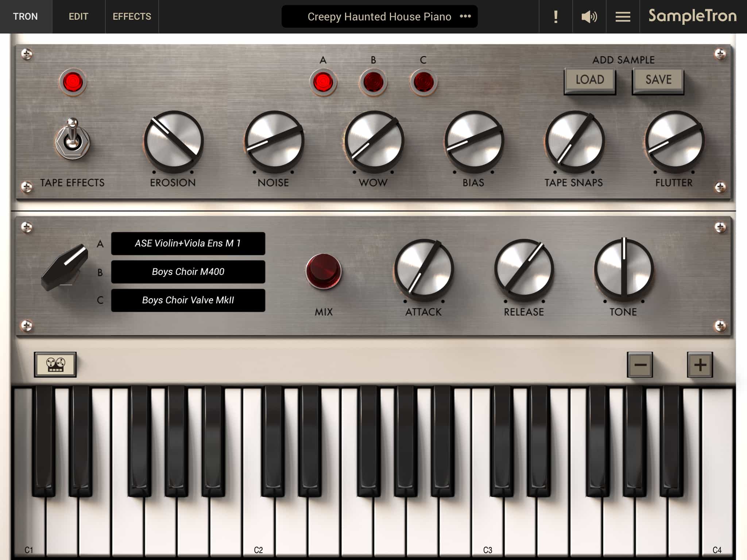
Task: Open the hamburger menu icon
Action: (x=623, y=16)
